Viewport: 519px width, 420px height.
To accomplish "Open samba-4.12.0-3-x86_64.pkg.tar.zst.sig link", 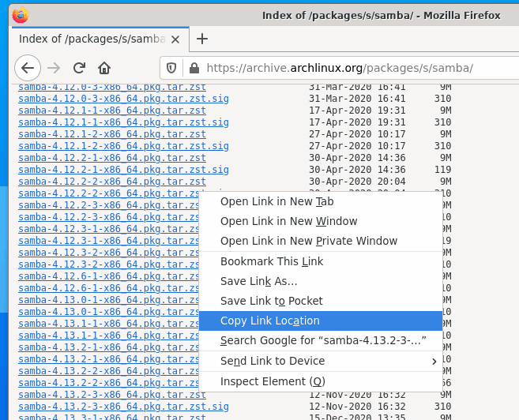I will (123, 99).
